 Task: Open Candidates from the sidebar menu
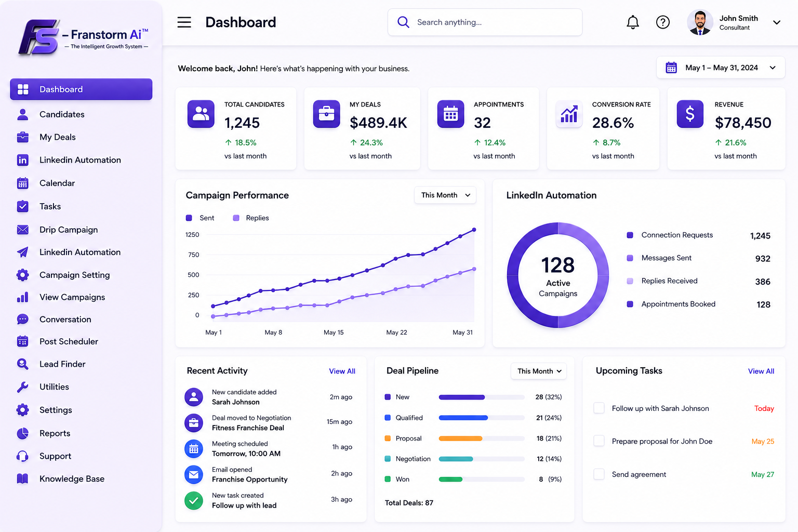coord(62,114)
